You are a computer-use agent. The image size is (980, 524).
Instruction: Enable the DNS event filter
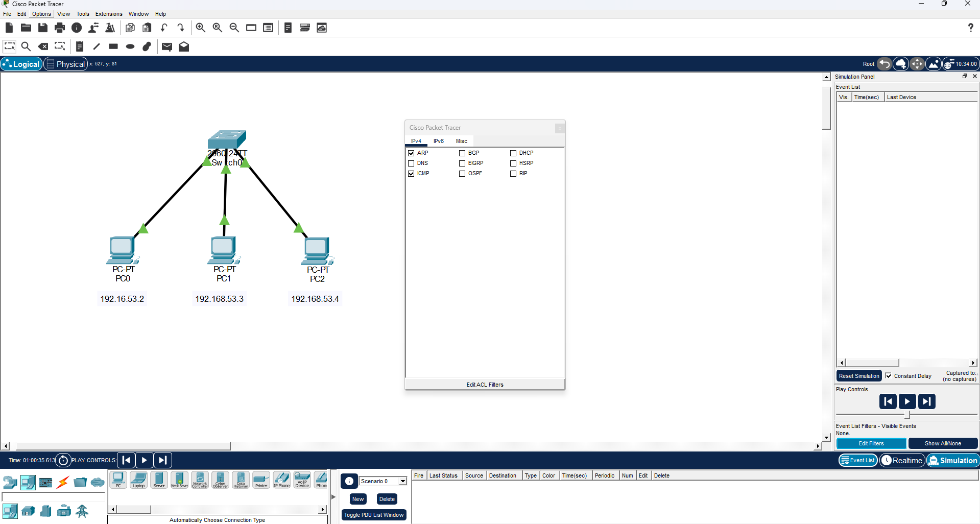pos(412,163)
